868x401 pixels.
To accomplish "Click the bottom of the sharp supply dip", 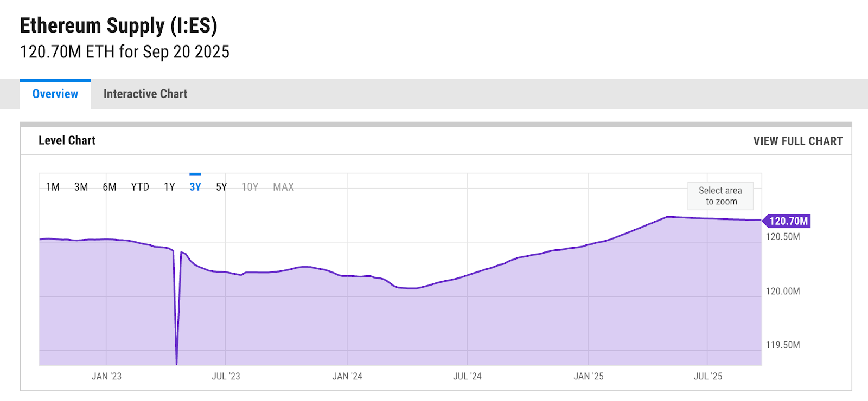I will [177, 363].
